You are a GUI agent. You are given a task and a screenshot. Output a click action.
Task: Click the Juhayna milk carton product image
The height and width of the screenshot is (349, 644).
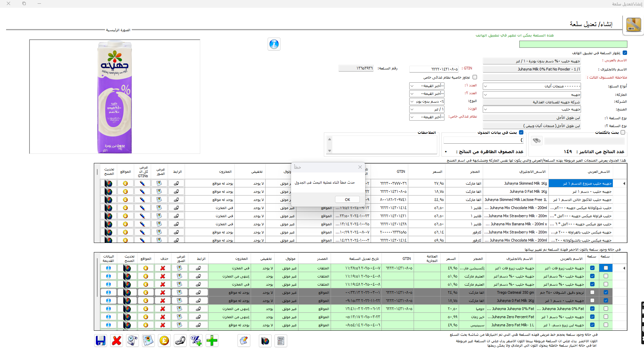coord(115,97)
